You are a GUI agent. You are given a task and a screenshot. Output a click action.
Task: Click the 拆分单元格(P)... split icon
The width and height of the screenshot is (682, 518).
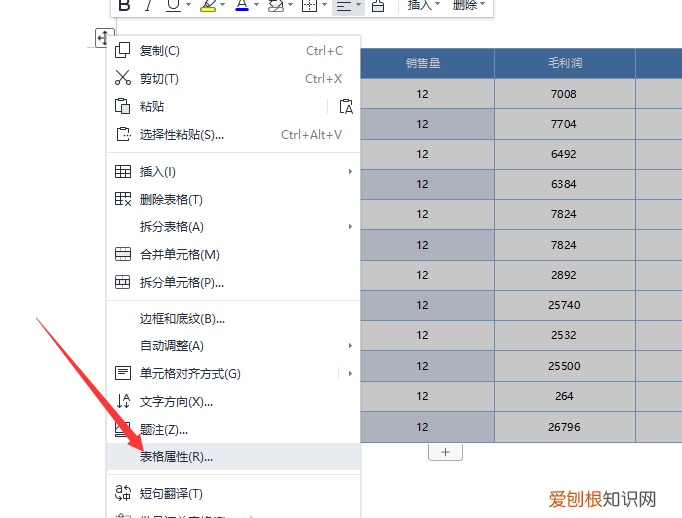[123, 282]
